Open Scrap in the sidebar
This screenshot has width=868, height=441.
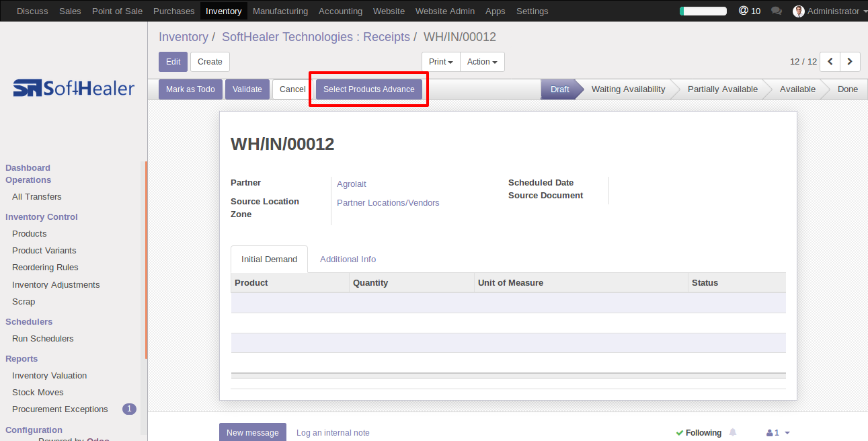click(24, 302)
